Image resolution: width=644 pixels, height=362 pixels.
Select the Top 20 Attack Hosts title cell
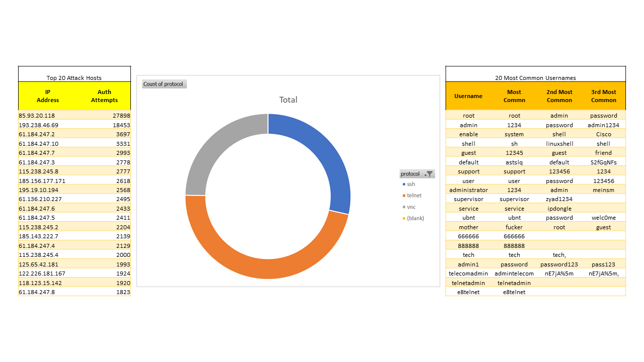[74, 78]
